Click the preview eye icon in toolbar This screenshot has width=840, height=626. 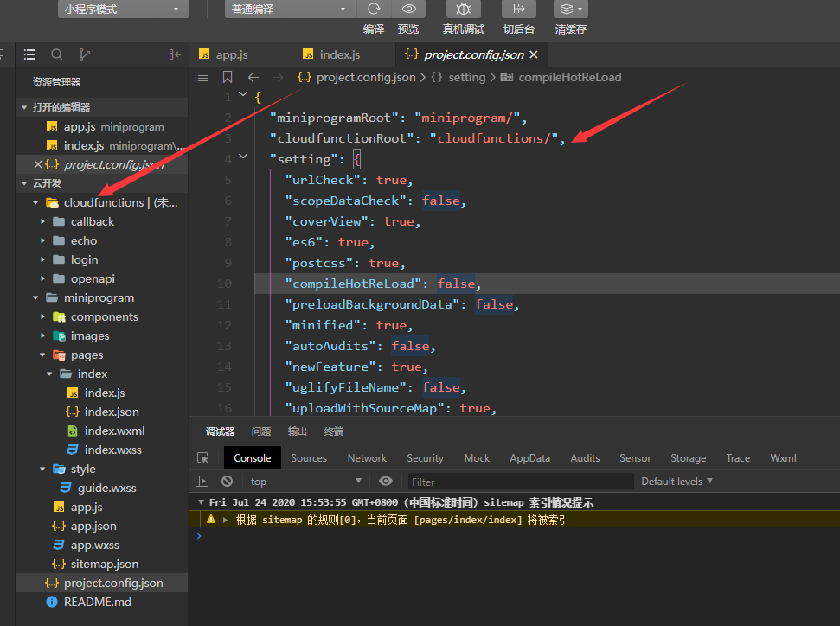408,9
